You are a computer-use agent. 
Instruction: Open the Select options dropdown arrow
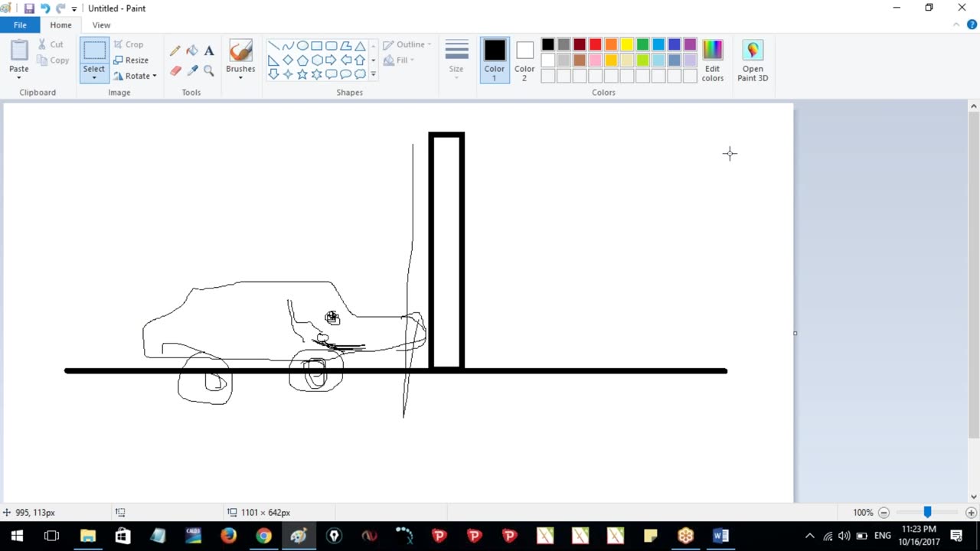tap(94, 78)
